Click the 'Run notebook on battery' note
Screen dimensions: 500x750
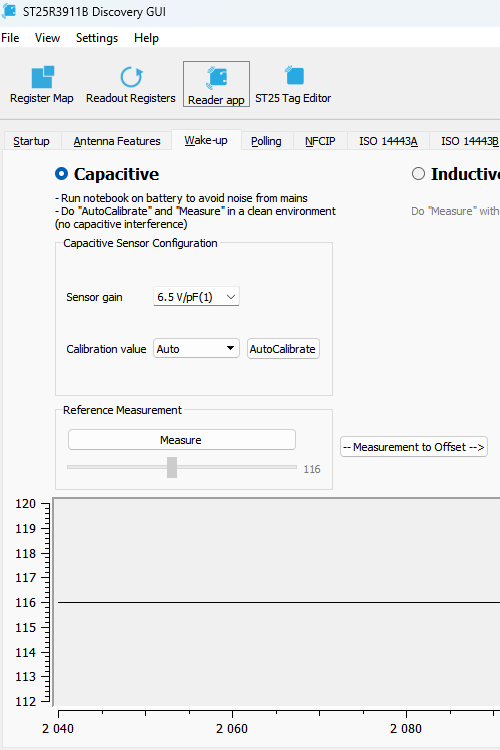(x=181, y=198)
